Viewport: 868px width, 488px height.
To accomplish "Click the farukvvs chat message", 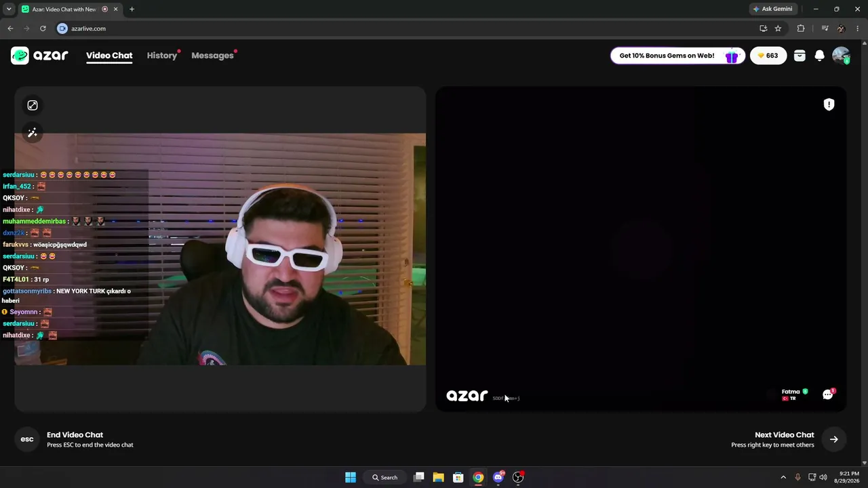I will (x=45, y=245).
